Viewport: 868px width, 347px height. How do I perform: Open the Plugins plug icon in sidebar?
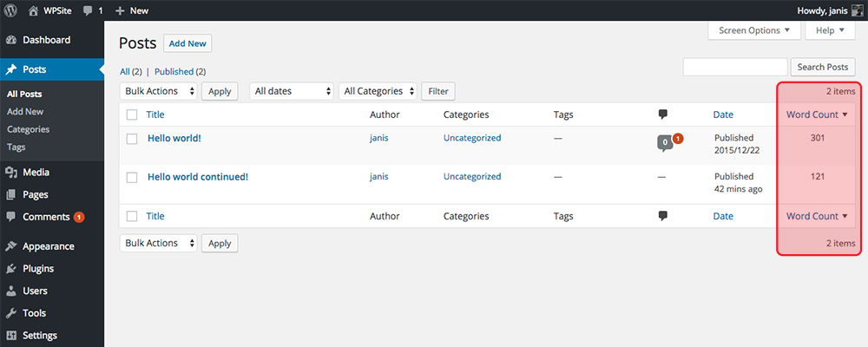pyautogui.click(x=11, y=268)
